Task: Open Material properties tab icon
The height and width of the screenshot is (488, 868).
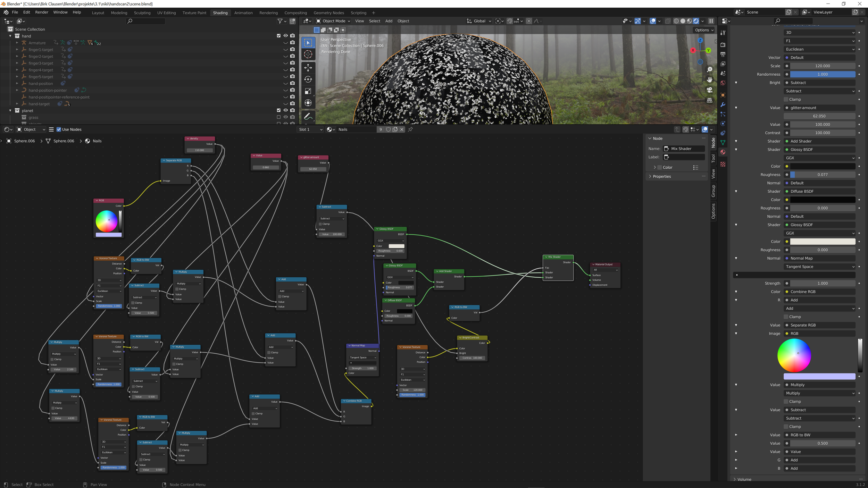Action: click(723, 152)
